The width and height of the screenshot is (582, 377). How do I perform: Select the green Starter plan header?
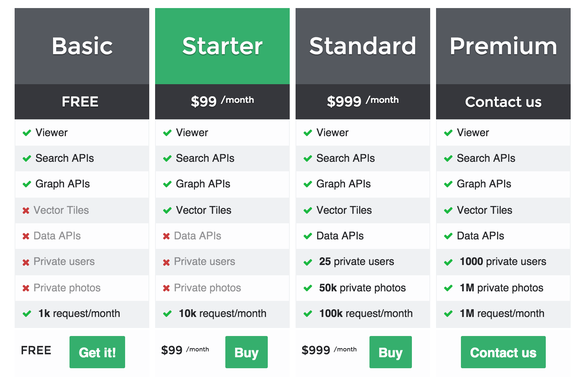pyautogui.click(x=222, y=46)
